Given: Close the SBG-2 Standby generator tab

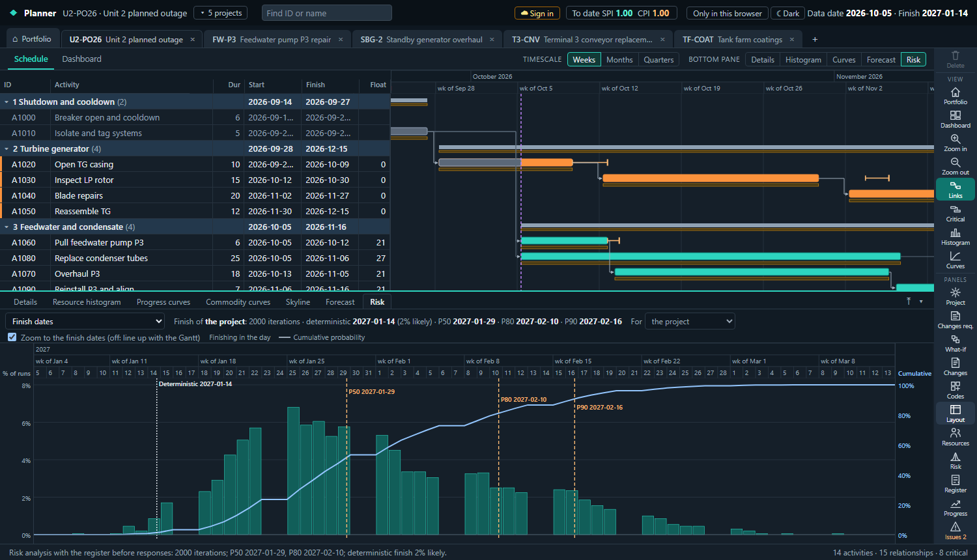Looking at the screenshot, I should pyautogui.click(x=492, y=40).
